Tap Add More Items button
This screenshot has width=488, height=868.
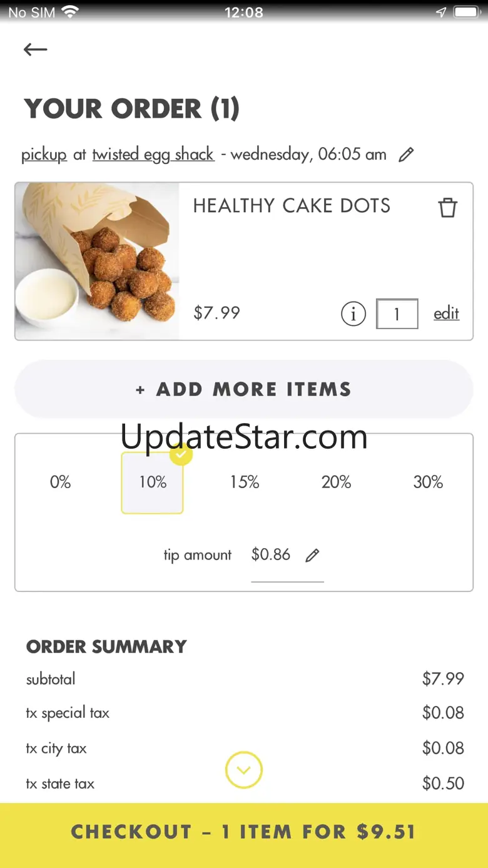tap(244, 389)
